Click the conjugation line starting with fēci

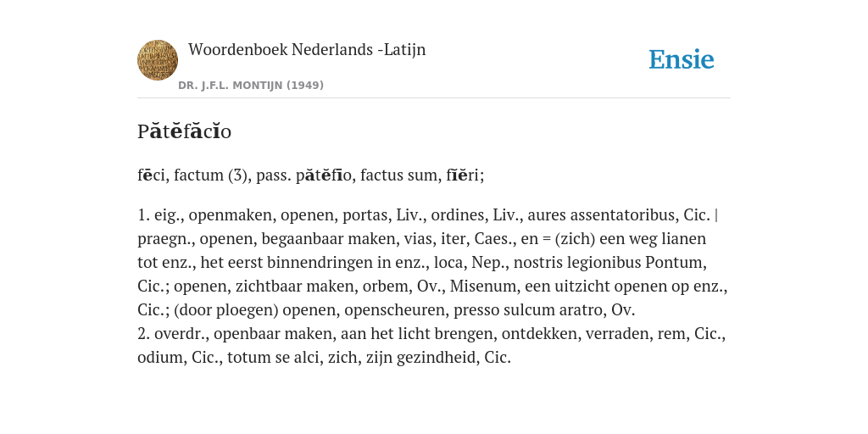310,175
